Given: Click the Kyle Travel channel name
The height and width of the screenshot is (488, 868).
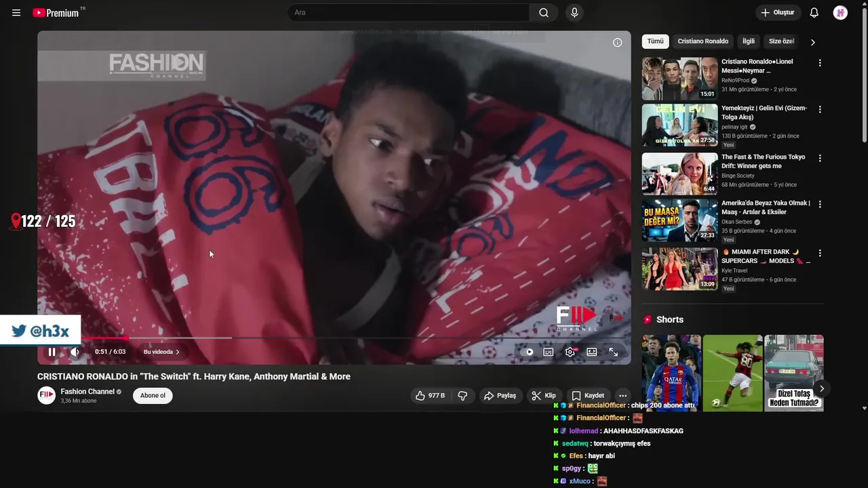Looking at the screenshot, I should [x=734, y=270].
